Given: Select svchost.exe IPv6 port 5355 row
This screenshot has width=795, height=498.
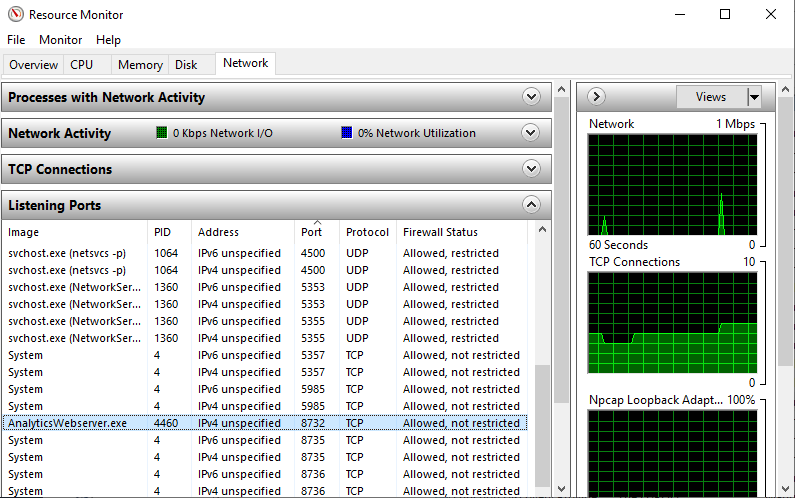Looking at the screenshot, I should [x=265, y=321].
